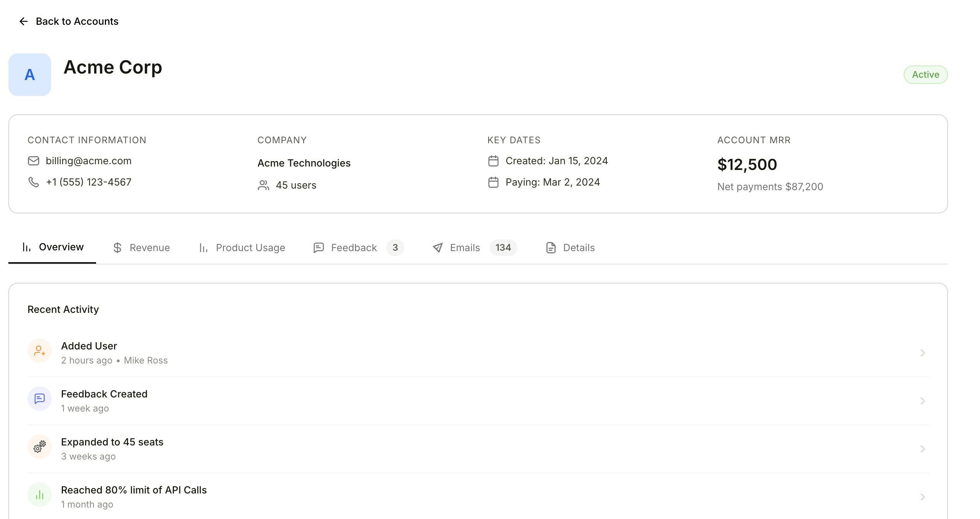980x519 pixels.
Task: Click the Added User activity icon
Action: pyautogui.click(x=40, y=351)
